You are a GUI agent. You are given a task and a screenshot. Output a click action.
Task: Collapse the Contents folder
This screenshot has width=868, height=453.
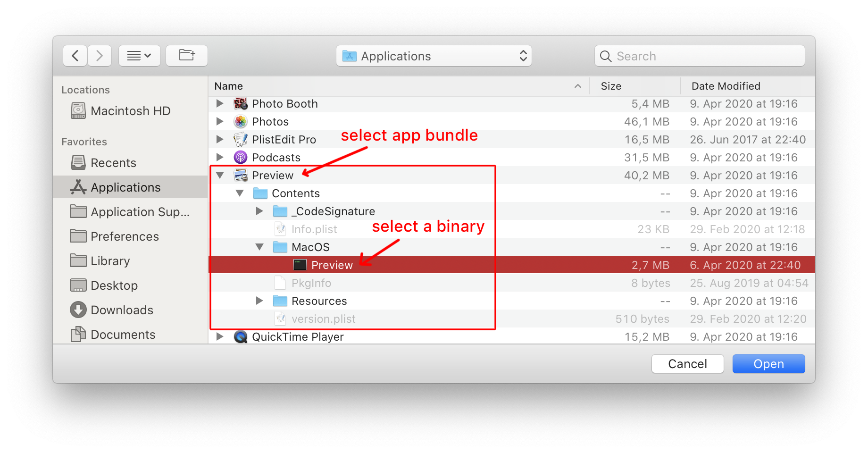click(240, 193)
